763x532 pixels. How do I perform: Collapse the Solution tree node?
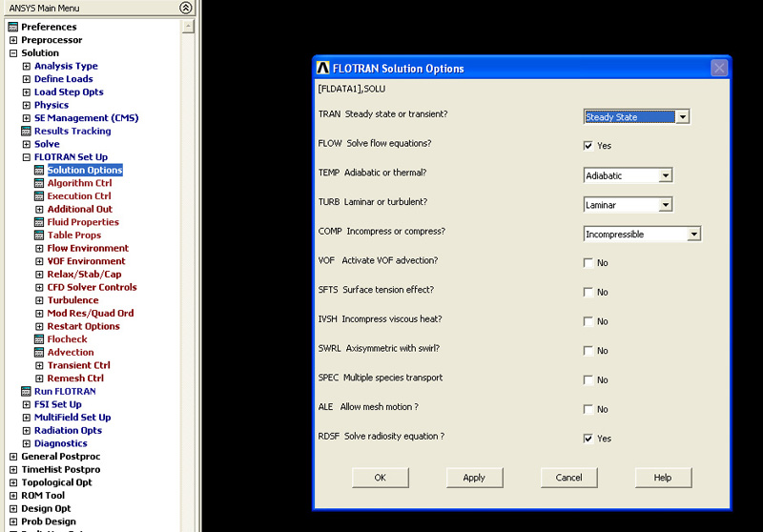click(x=13, y=53)
